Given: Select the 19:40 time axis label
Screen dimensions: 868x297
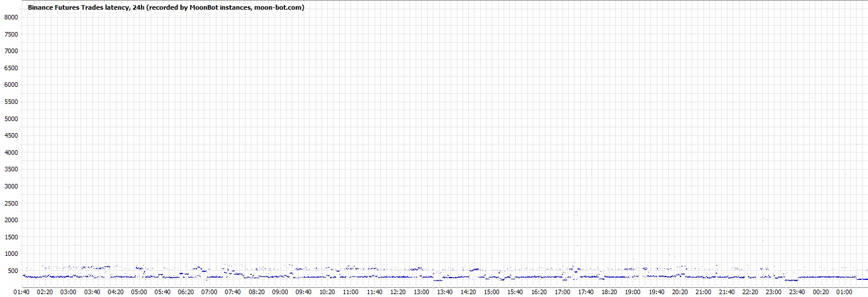Looking at the screenshot, I should tap(656, 292).
